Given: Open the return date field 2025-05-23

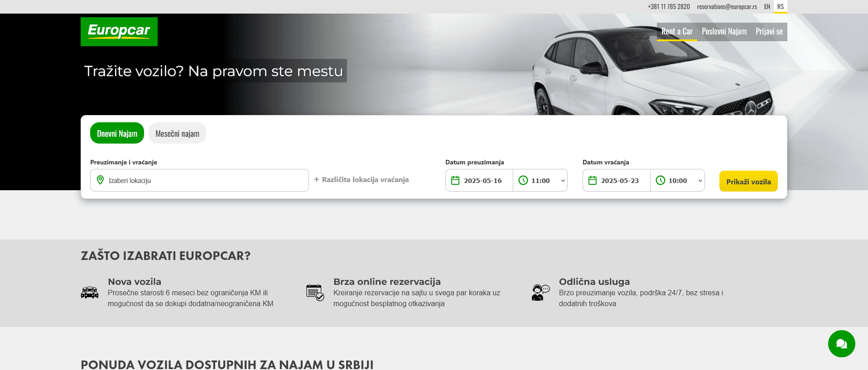Looking at the screenshot, I should coord(617,180).
